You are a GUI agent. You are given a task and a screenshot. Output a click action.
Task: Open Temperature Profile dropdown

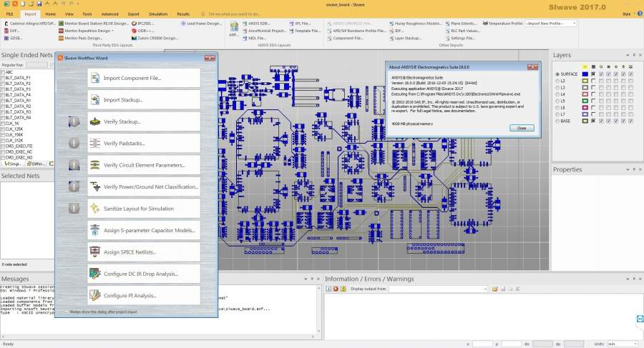point(574,24)
